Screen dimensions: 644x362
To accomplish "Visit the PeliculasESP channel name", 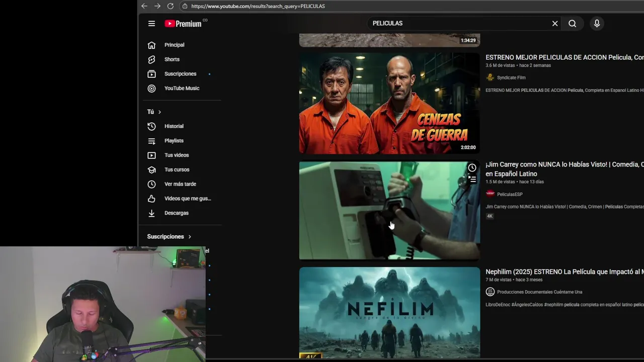I will (x=510, y=194).
